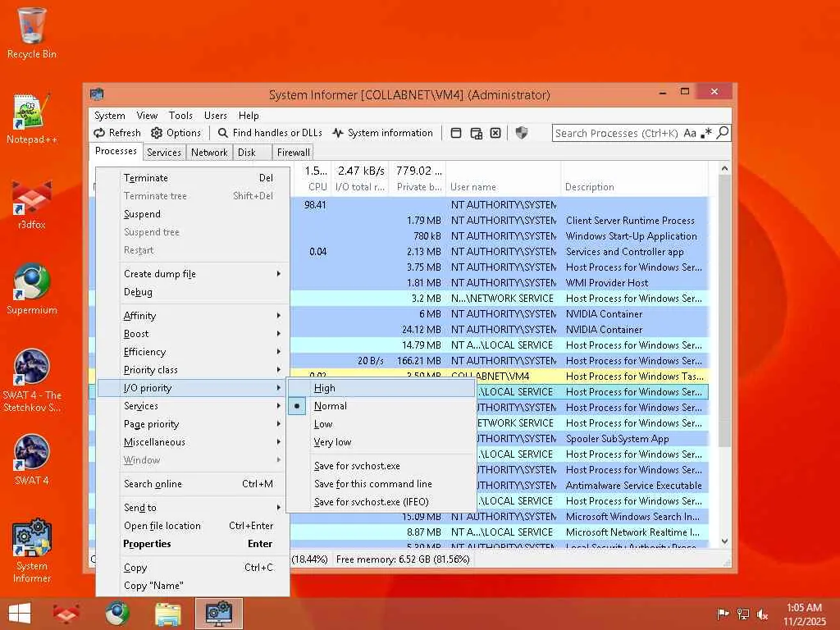This screenshot has width=840, height=630.
Task: Click r3dfox taskbar icon
Action: tap(66, 614)
